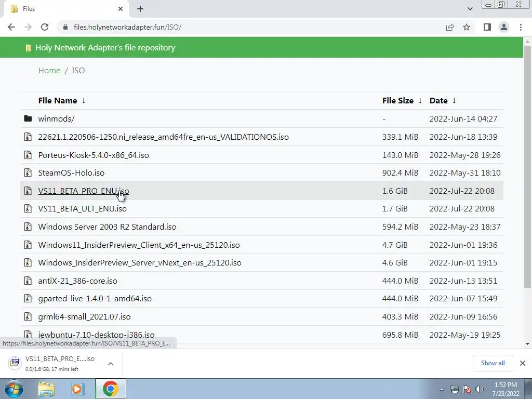Click the file icon beside SteamOS-Holo.iso
532x399 pixels.
click(x=28, y=172)
